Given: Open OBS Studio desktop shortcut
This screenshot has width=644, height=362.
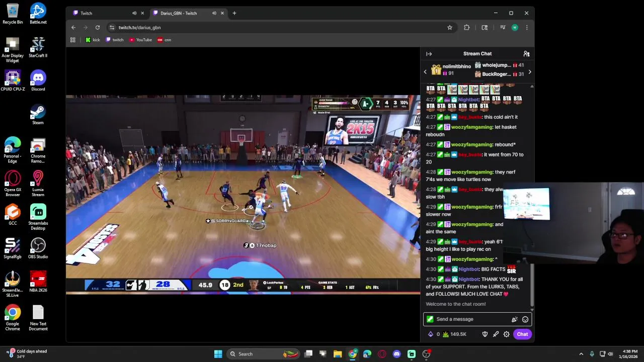Looking at the screenshot, I should 38,248.
